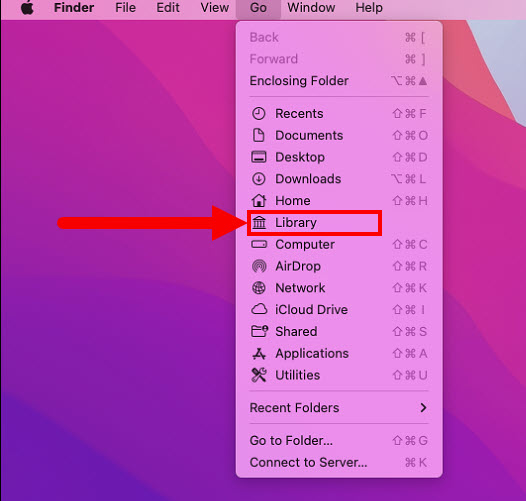
Task: Open the Applications folder entry
Action: tap(339, 353)
